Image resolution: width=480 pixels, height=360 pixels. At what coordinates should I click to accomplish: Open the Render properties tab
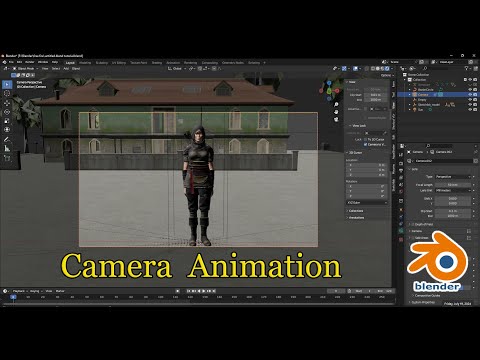[x=401, y=163]
